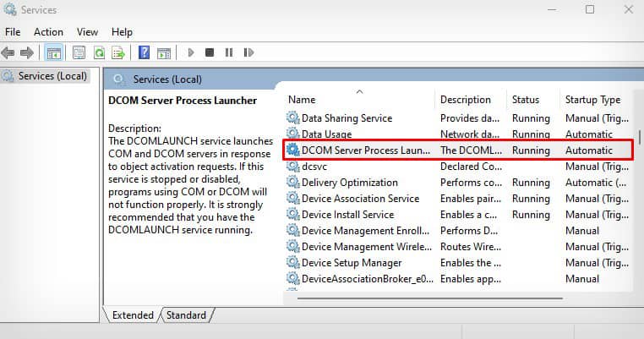Toggle Show/Hide Console Tree icon
This screenshot has height=339, width=644.
[x=54, y=52]
